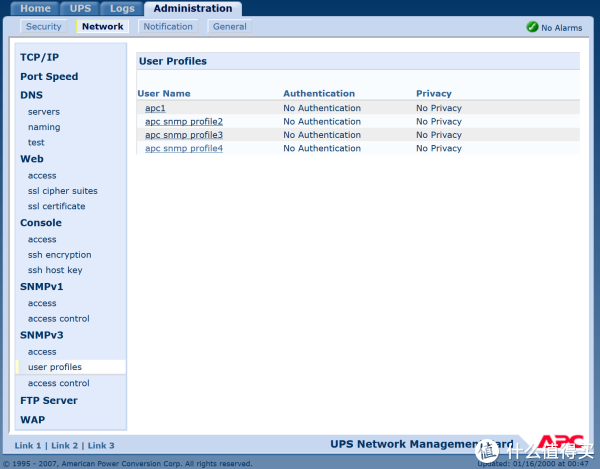Open the Home tab
Screen dimensions: 600x469
35,8
